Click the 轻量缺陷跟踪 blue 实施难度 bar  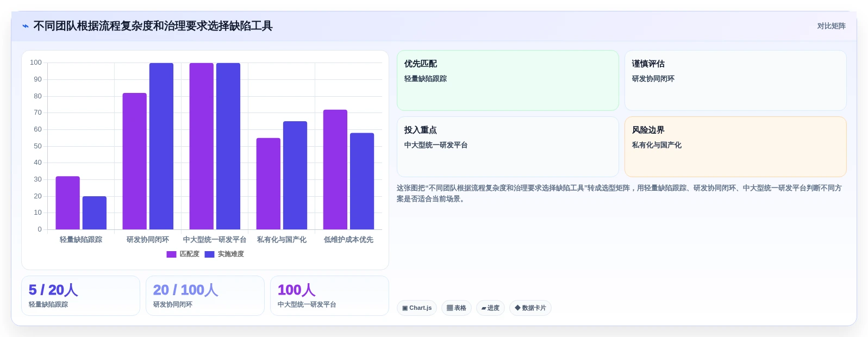(x=95, y=213)
